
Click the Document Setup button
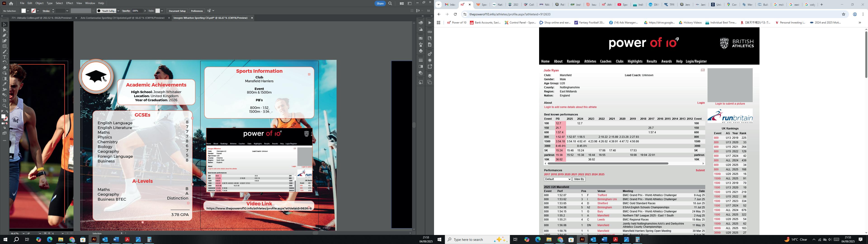click(x=177, y=11)
